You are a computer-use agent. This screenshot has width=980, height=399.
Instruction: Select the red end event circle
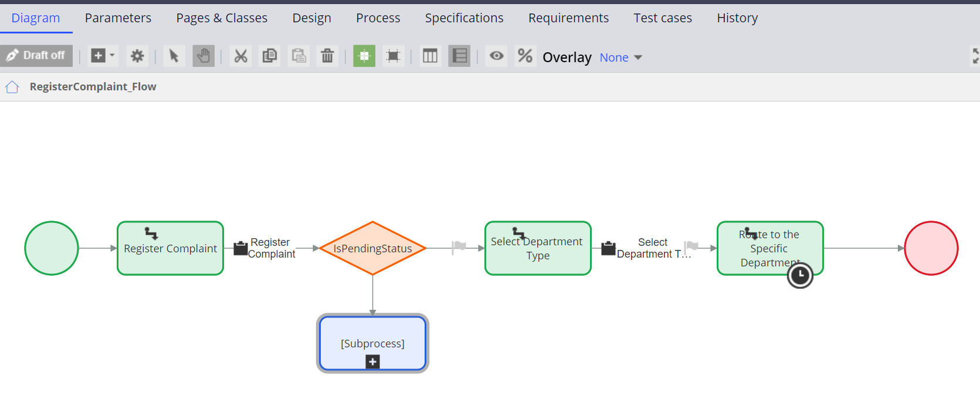pyautogui.click(x=931, y=248)
